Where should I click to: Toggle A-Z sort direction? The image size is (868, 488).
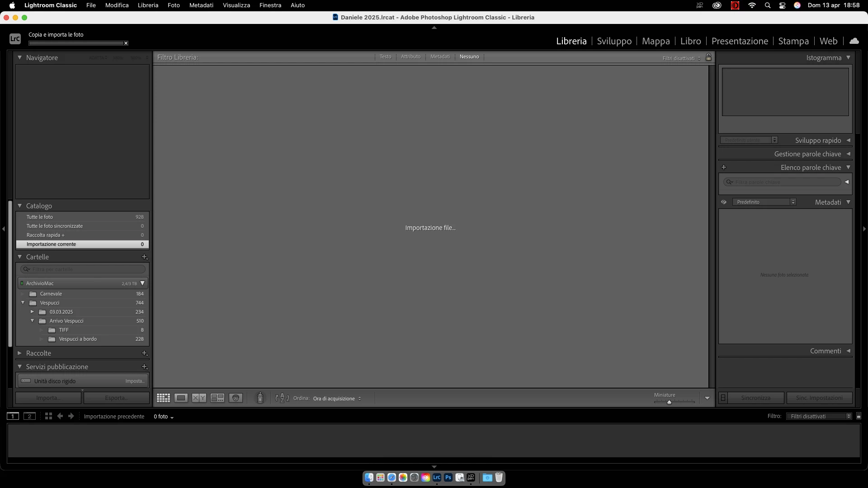282,398
